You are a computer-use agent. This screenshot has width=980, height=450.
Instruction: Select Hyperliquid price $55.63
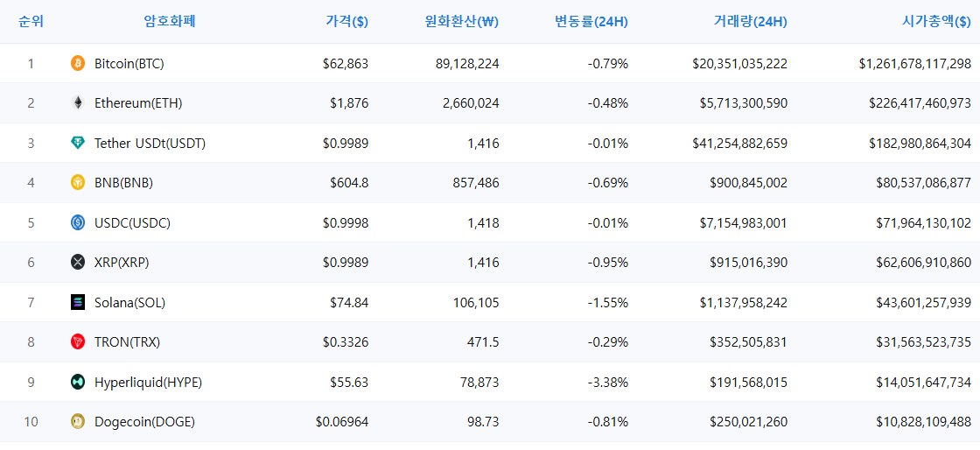[349, 382]
